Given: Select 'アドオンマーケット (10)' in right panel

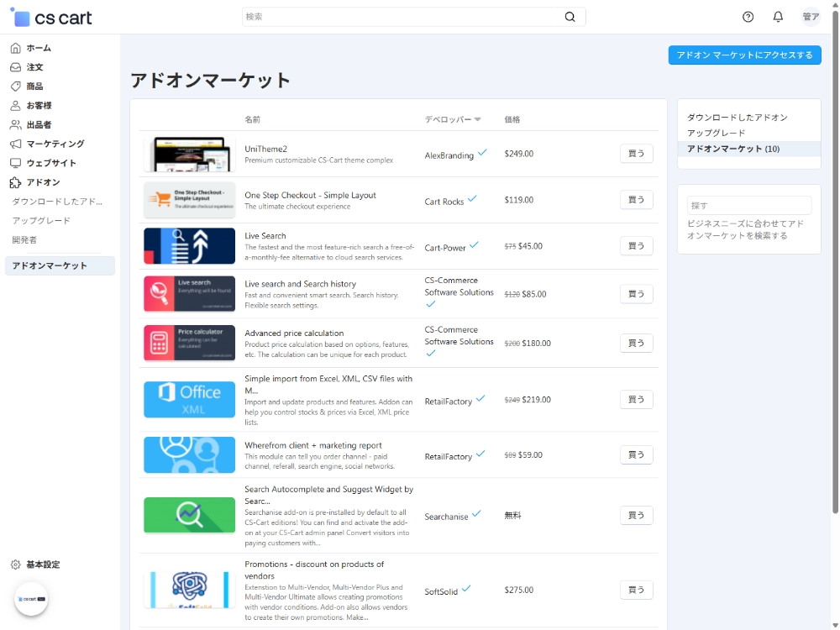Looking at the screenshot, I should pos(732,149).
